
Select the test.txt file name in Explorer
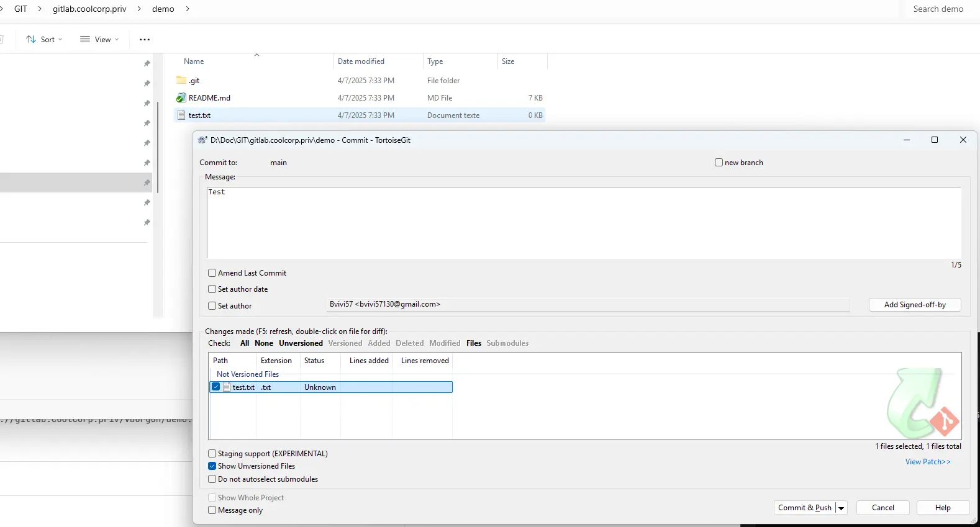[199, 115]
